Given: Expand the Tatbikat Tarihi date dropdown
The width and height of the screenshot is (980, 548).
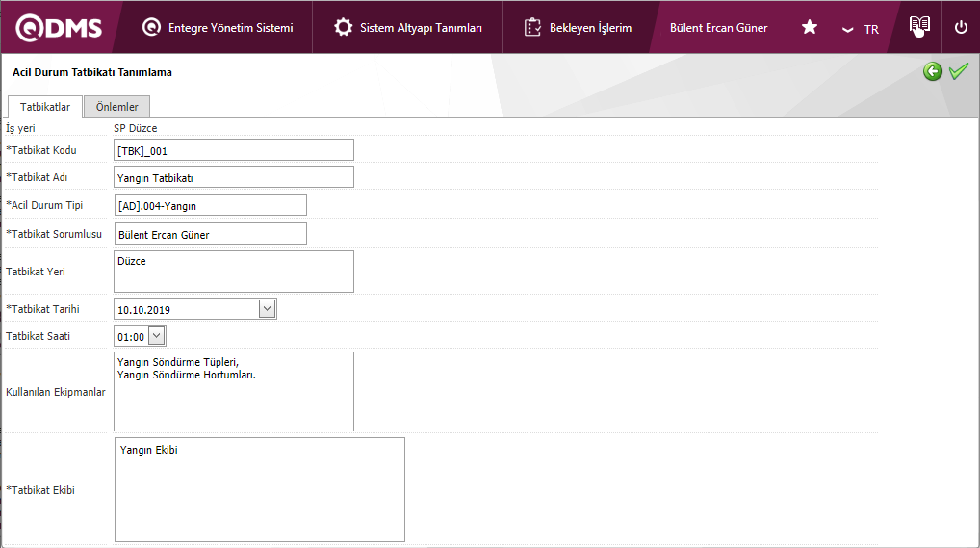Looking at the screenshot, I should click(x=268, y=308).
